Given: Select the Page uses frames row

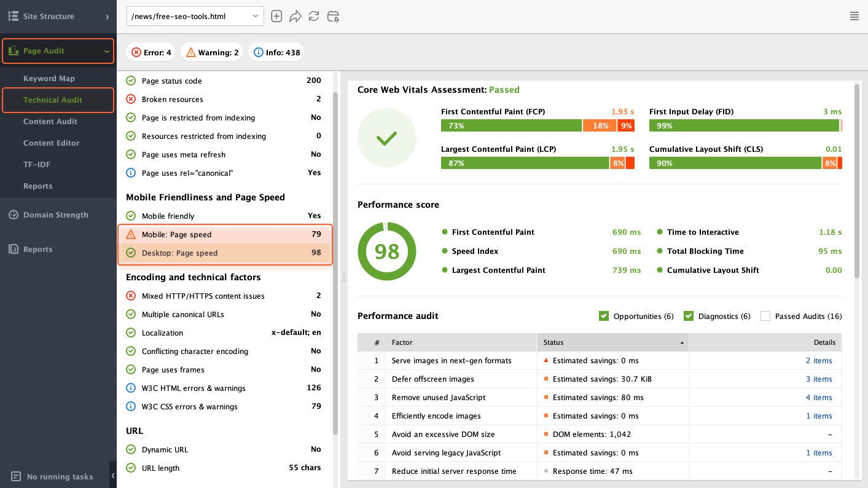Looking at the screenshot, I should pos(225,369).
